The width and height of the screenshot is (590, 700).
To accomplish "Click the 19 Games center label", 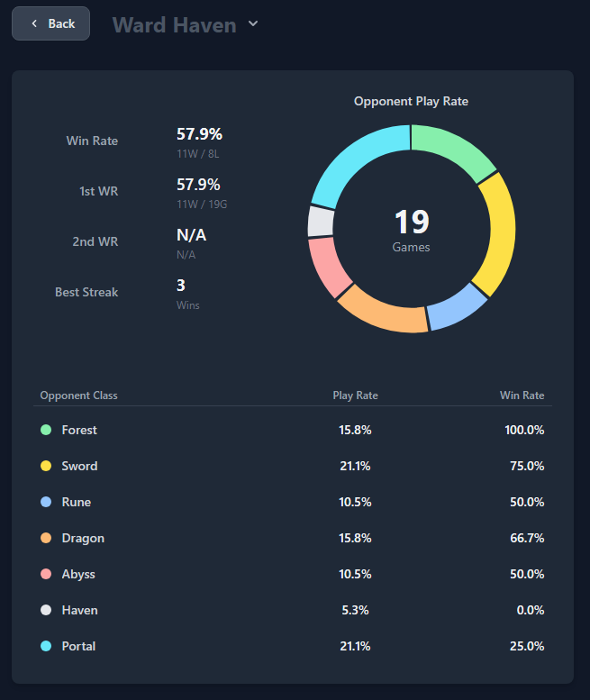I will pyautogui.click(x=411, y=231).
